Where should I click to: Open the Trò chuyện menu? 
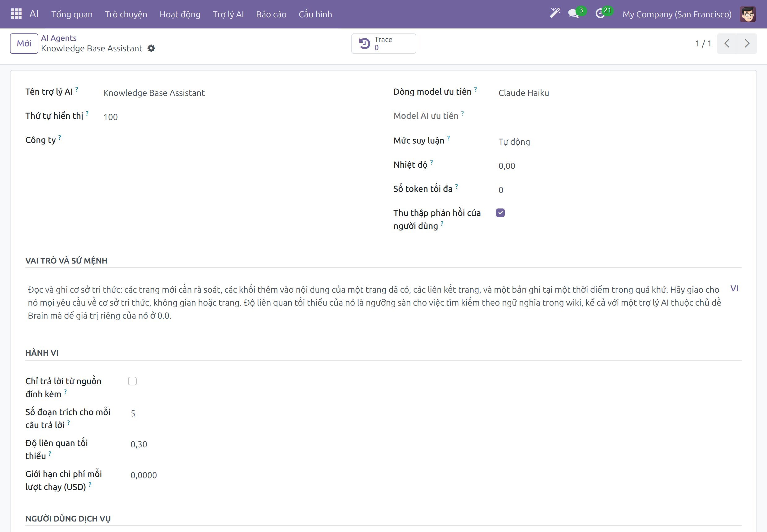pos(126,14)
